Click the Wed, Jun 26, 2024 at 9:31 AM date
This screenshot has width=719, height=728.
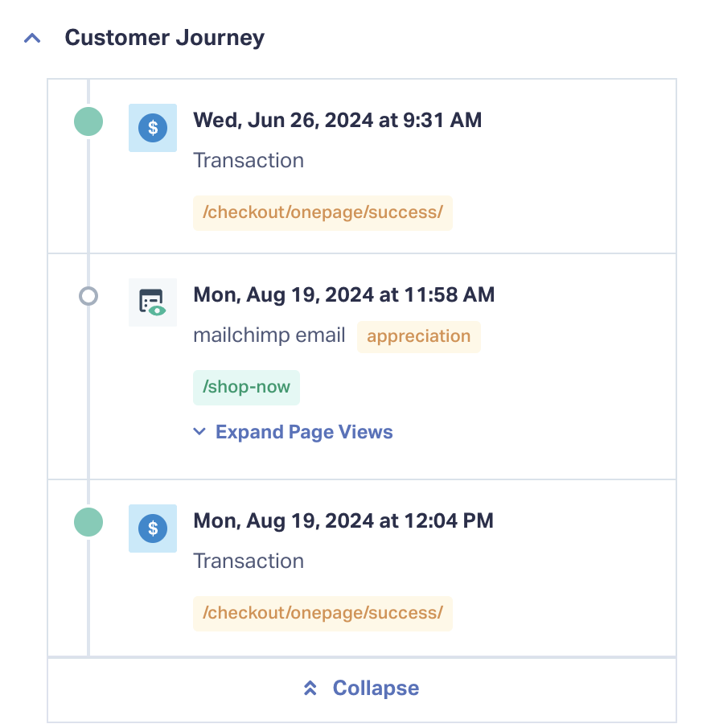coord(338,120)
